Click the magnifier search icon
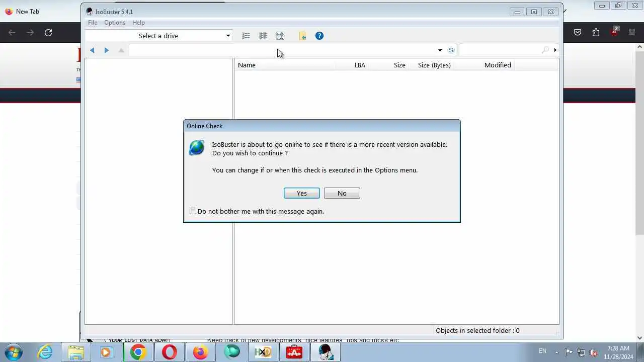Image resolution: width=644 pixels, height=362 pixels. (545, 50)
